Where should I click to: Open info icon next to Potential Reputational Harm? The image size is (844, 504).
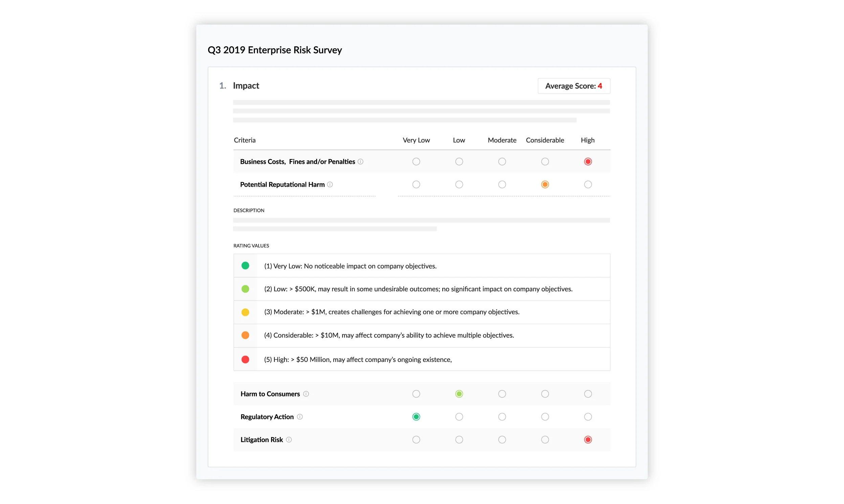point(330,184)
